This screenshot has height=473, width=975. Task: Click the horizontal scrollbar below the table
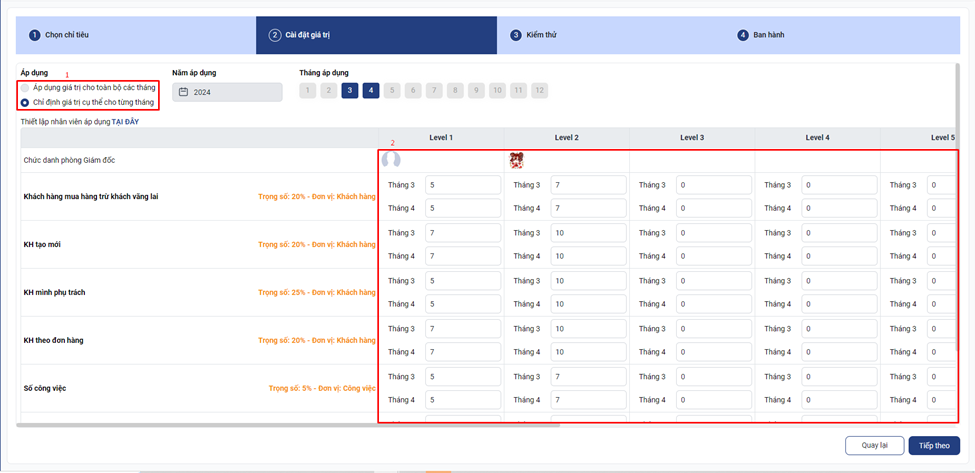click(x=480, y=426)
